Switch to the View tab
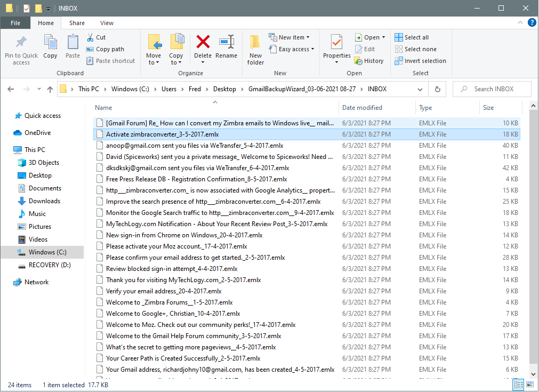 107,23
